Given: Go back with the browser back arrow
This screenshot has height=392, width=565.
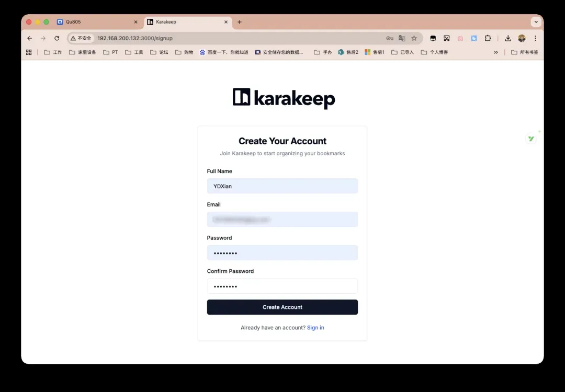Looking at the screenshot, I should click(29, 38).
